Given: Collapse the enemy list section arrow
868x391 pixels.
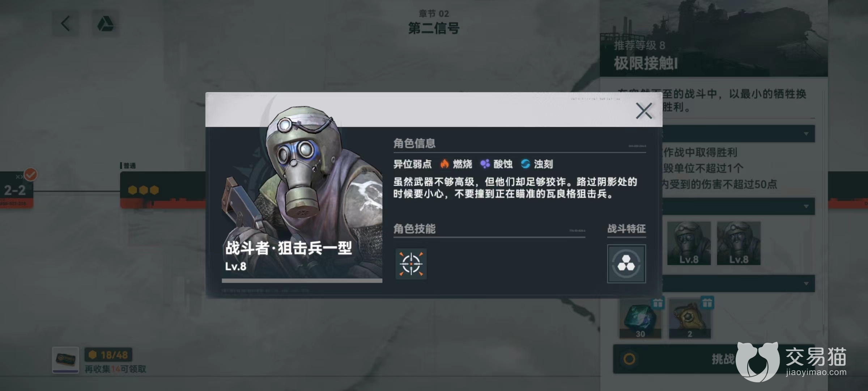Looking at the screenshot, I should pos(806,206).
